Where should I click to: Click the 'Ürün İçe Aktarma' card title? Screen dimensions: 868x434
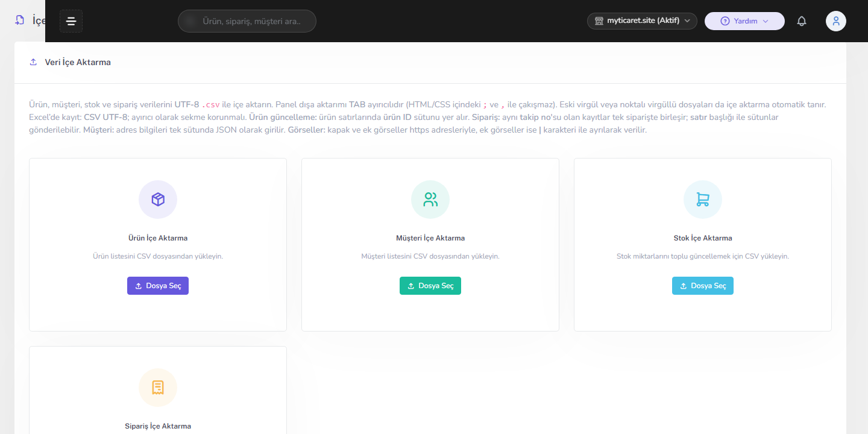tap(158, 238)
